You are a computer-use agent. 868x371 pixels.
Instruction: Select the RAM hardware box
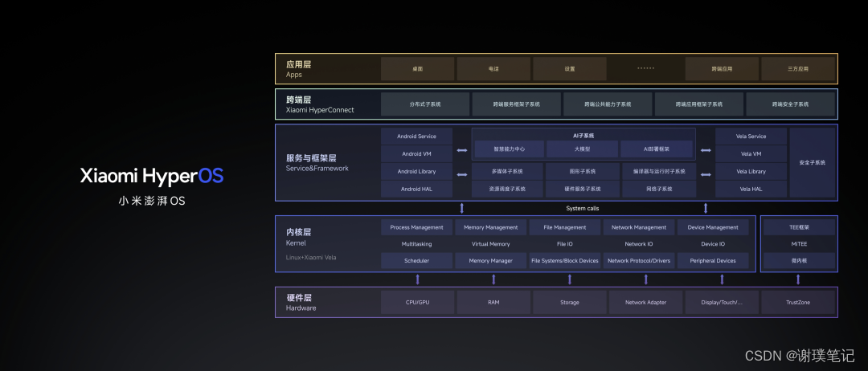click(493, 303)
